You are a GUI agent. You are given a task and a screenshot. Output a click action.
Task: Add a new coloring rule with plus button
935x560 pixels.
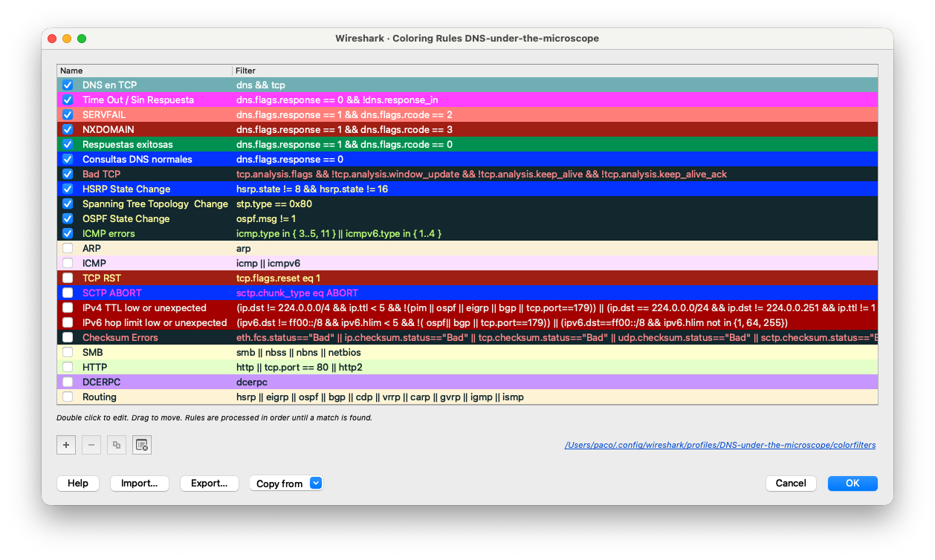pyautogui.click(x=66, y=445)
